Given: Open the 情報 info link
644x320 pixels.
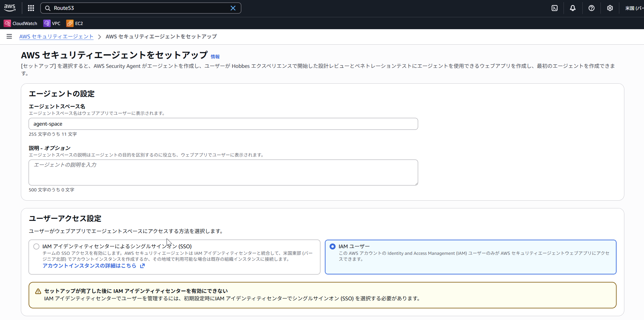Looking at the screenshot, I should click(x=215, y=57).
